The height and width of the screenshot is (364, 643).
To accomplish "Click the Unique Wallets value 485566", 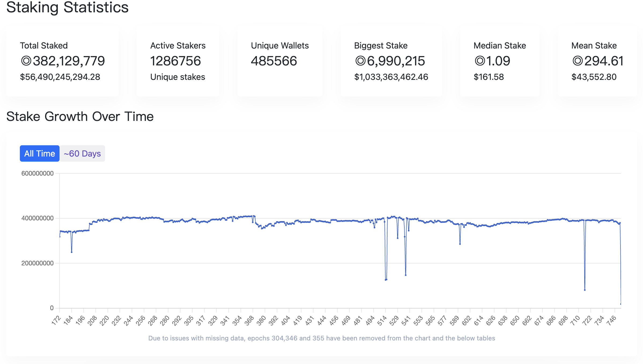I will 274,61.
